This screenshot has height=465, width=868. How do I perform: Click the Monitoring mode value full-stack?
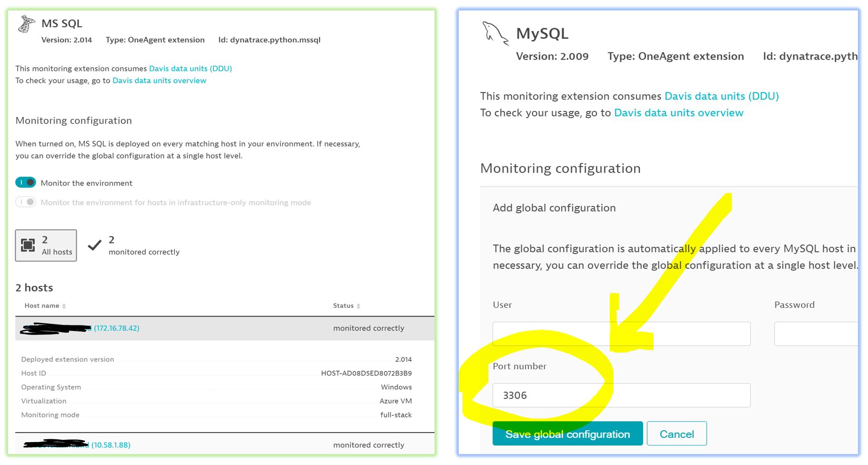(x=396, y=415)
